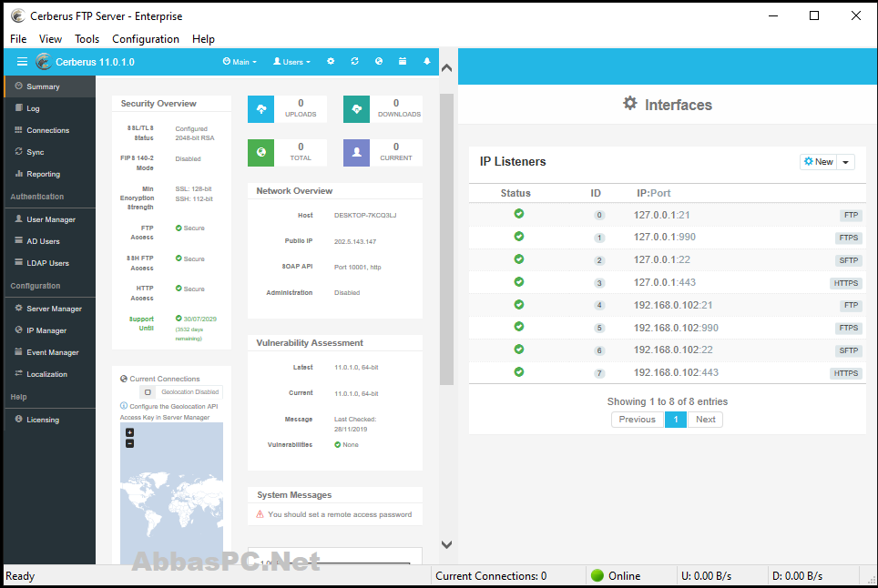The image size is (878, 588).
Task: Click the refresh icon in header
Action: coord(354,62)
